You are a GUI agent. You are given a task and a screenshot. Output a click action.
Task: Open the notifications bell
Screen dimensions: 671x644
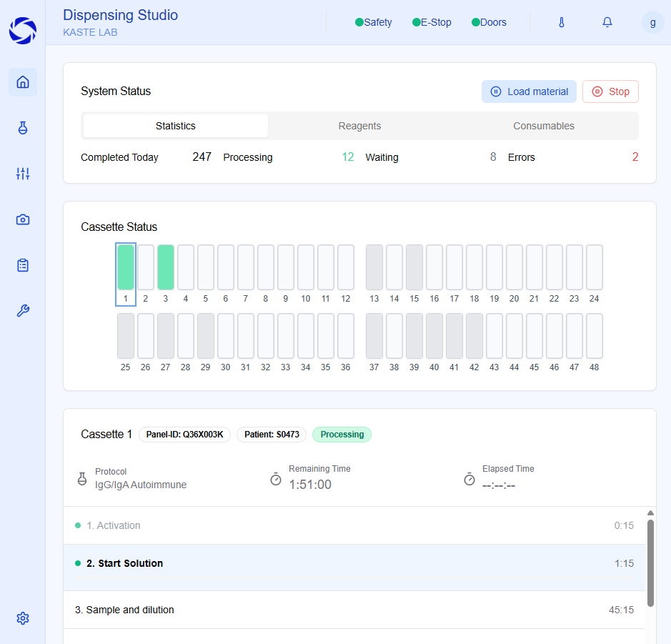pyautogui.click(x=607, y=22)
